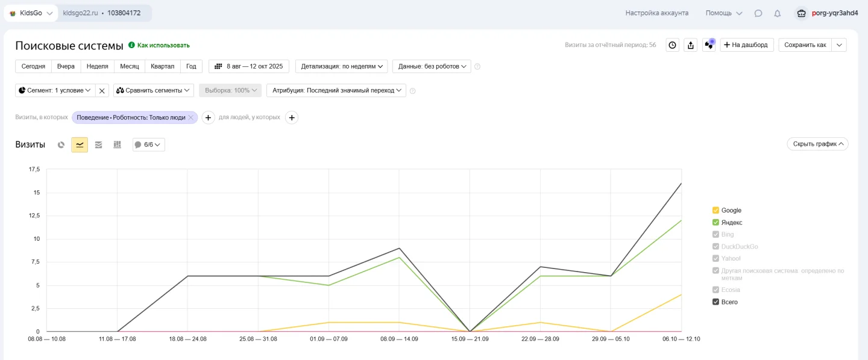Image resolution: width=868 pixels, height=360 pixels.
Task: Toggle the Всего series checkbox
Action: tap(715, 302)
